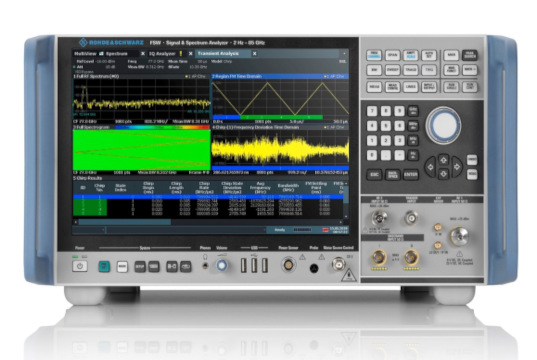This screenshot has width=537, height=360.
Task: Click the Chirp Rate column header
Action: [204, 188]
